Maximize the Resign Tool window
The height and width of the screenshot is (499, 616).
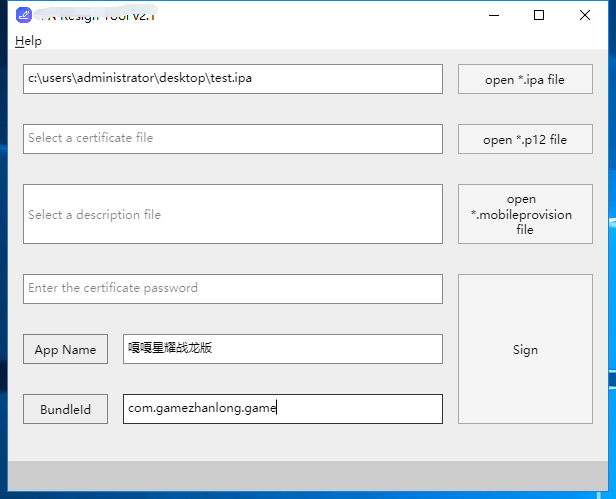coord(539,15)
